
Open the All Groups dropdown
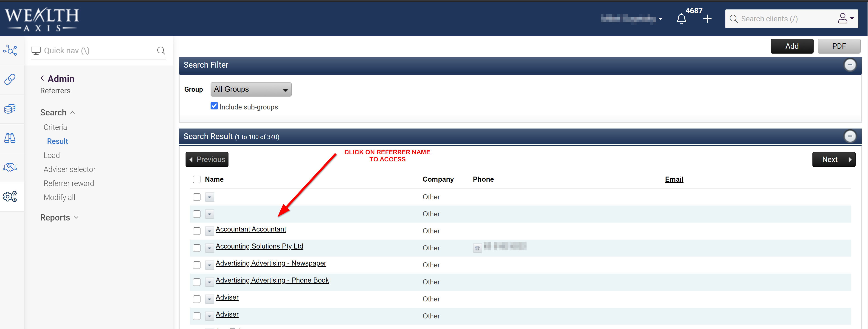[x=251, y=89]
